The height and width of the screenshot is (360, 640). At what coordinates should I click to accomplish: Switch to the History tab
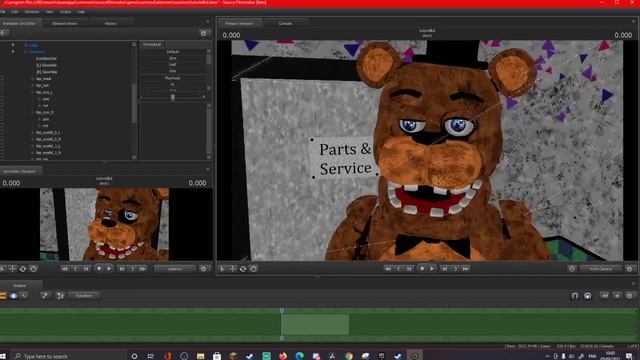pos(111,24)
